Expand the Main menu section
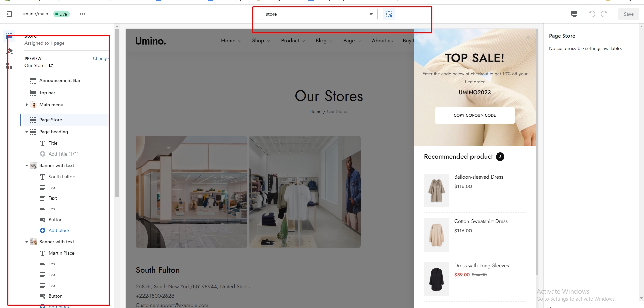The width and height of the screenshot is (644, 308). point(27,105)
